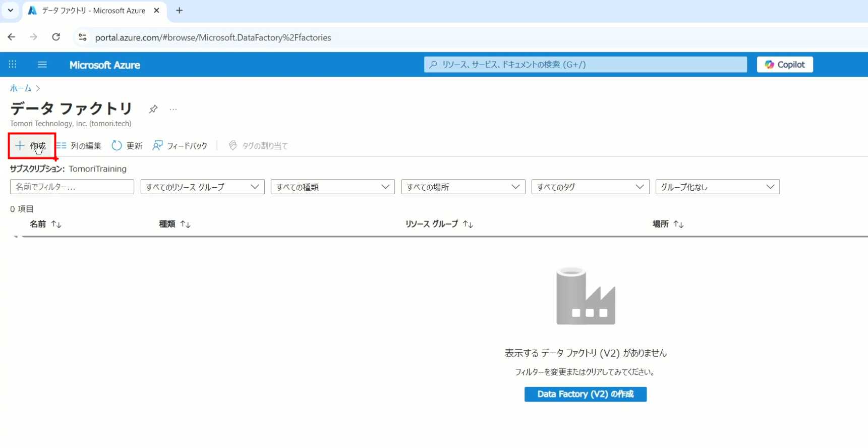Reload the page with browser refresh

[56, 37]
